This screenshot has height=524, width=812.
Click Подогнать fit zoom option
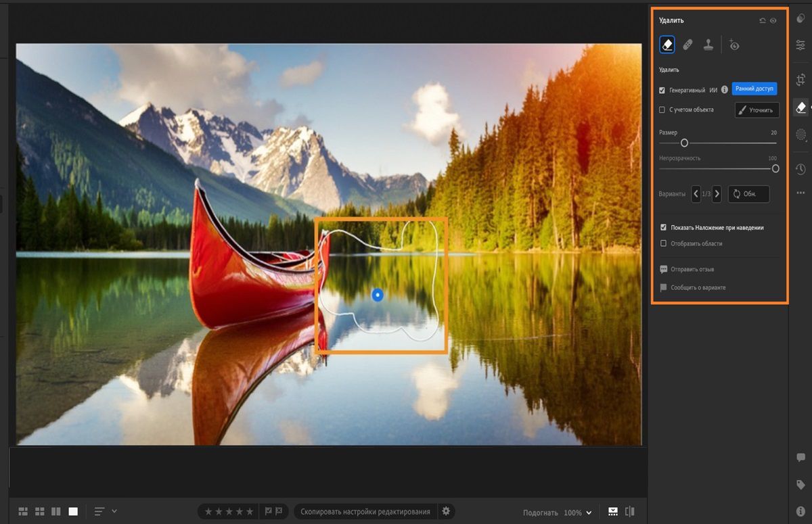(x=541, y=513)
